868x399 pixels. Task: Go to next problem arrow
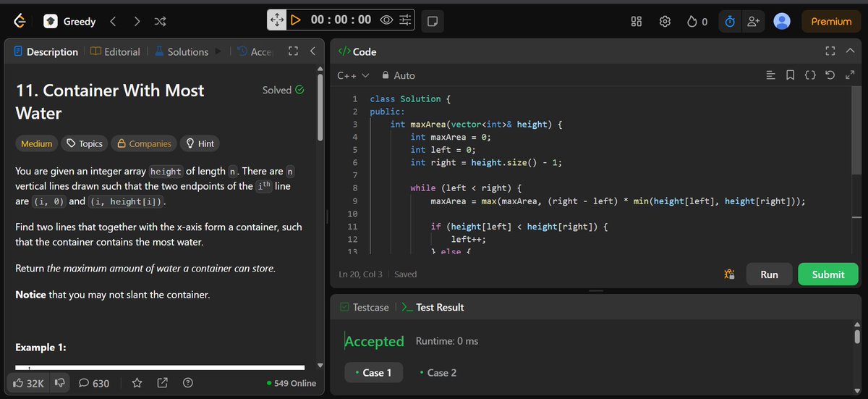[x=137, y=22]
